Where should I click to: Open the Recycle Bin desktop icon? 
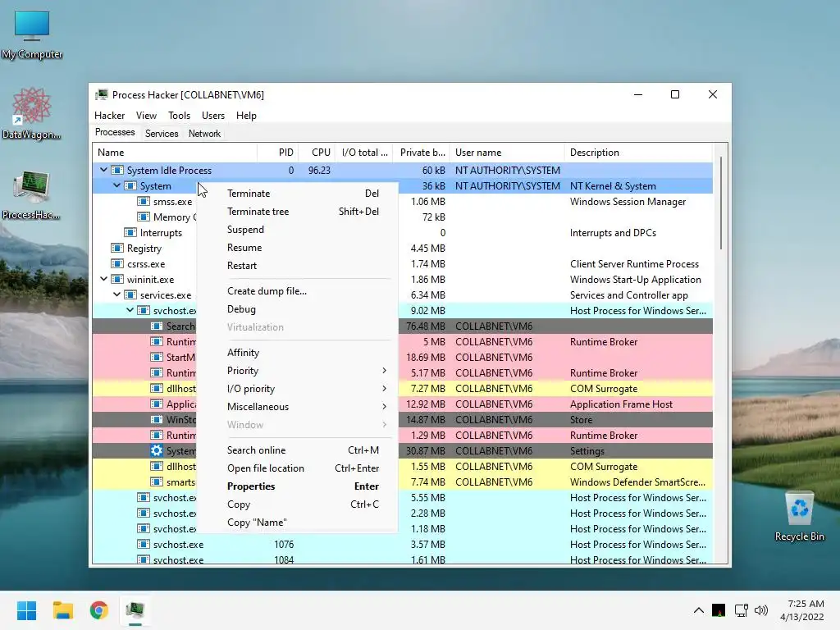pos(799,516)
